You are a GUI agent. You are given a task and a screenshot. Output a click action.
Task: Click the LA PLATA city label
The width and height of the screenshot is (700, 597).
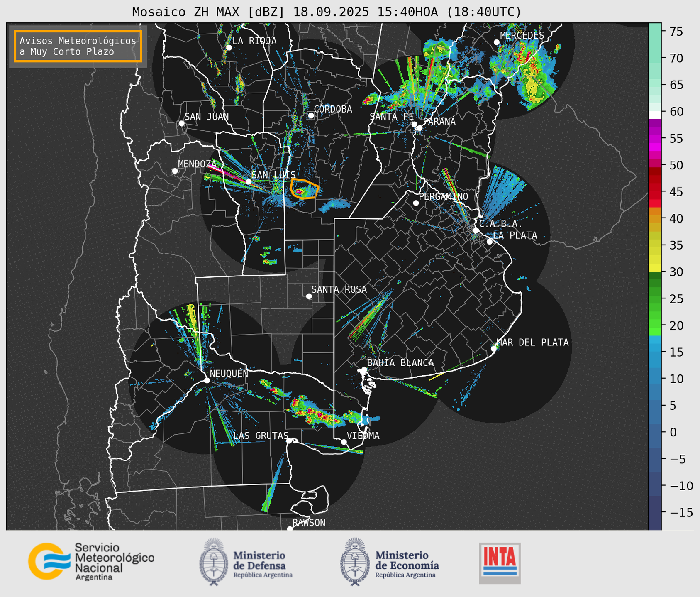515,235
